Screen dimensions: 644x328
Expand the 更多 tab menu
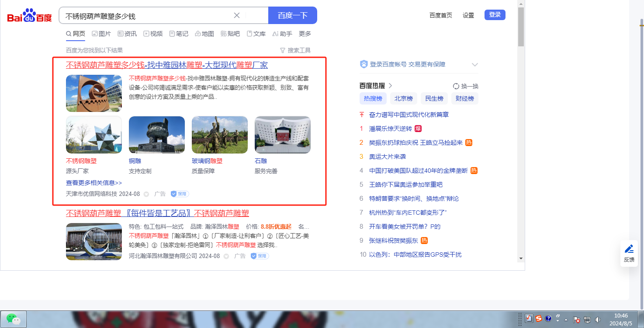305,34
